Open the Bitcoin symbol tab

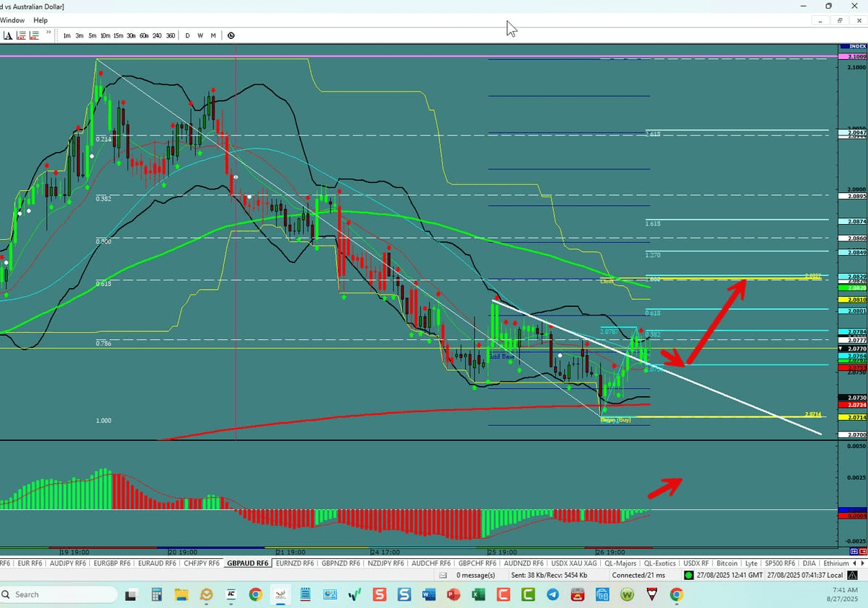(x=728, y=563)
